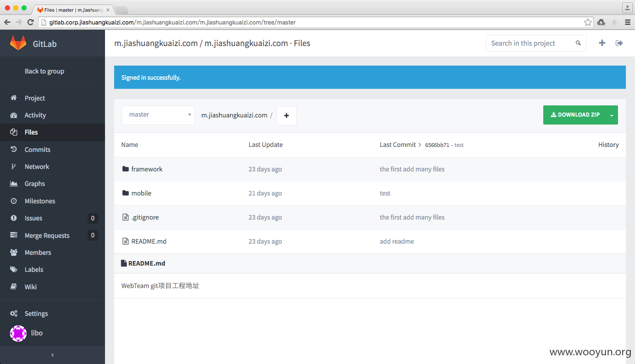Go back with browser back arrow

coord(7,22)
